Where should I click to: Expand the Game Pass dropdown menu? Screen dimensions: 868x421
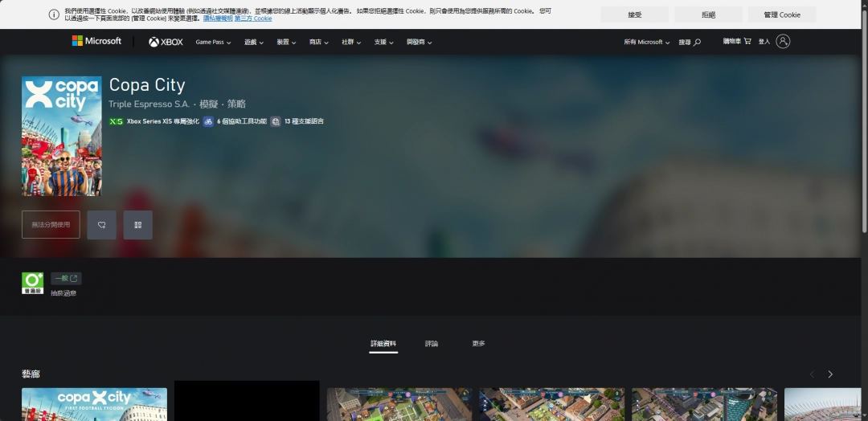213,42
